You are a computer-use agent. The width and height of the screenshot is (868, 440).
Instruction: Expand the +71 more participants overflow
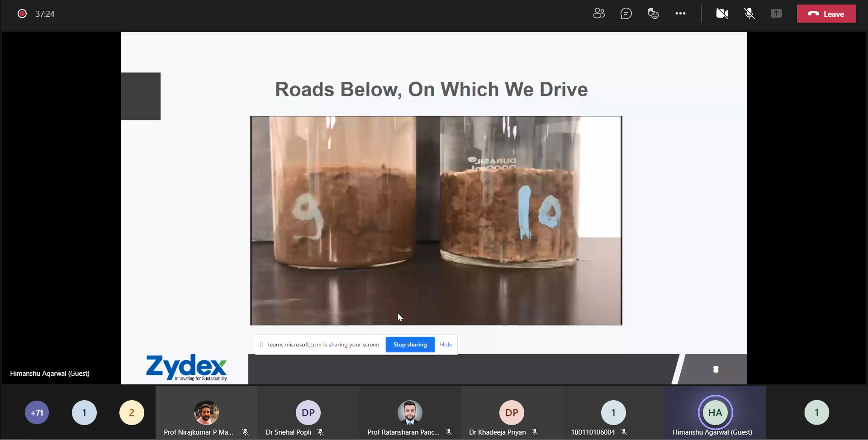point(37,412)
